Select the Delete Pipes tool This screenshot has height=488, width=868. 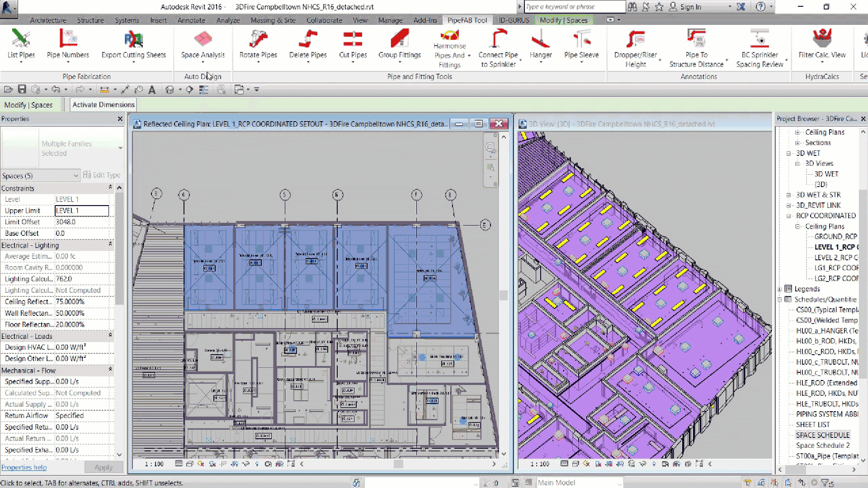[x=308, y=44]
